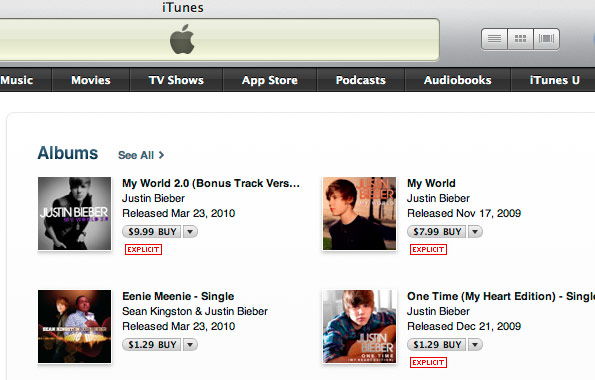The width and height of the screenshot is (595, 380).
Task: Buy My World 2.0 for $9.99
Action: 152,231
